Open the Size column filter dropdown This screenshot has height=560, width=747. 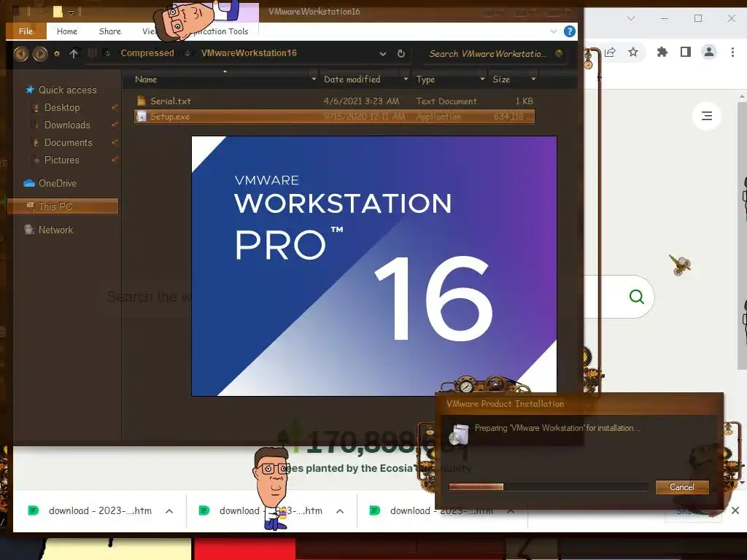pos(533,79)
